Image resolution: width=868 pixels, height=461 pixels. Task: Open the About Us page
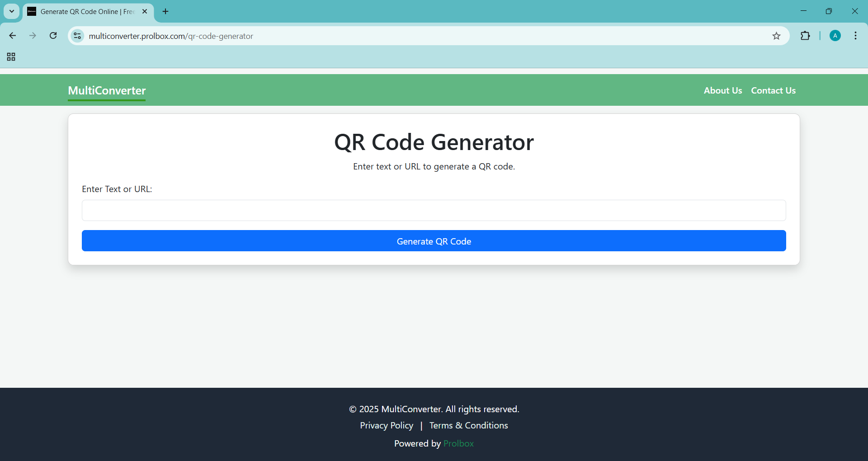722,90
